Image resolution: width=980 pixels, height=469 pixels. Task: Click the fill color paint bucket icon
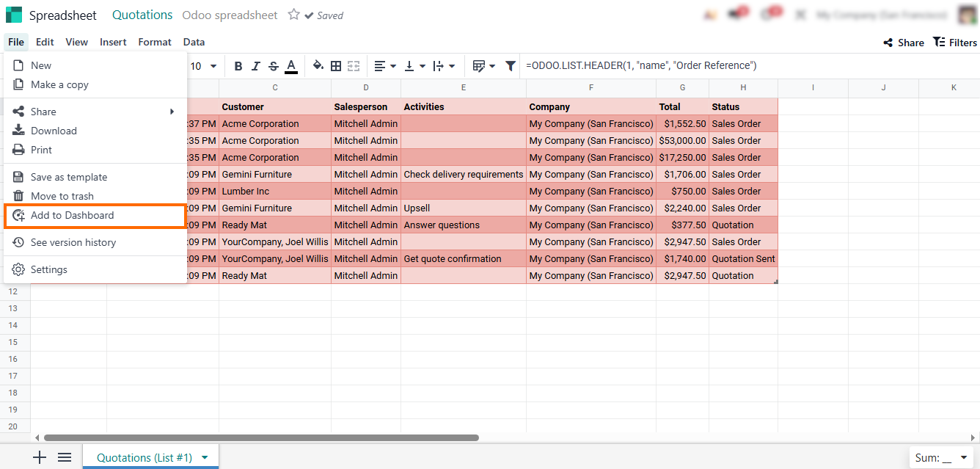click(x=318, y=66)
